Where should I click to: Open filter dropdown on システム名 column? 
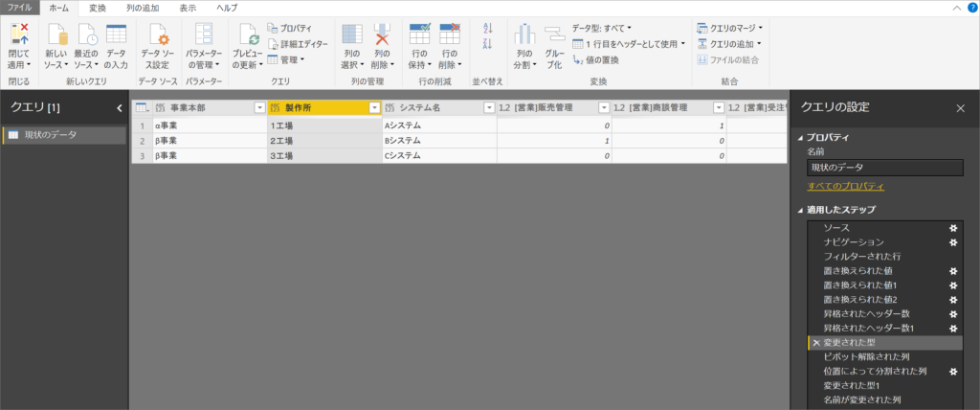(489, 108)
